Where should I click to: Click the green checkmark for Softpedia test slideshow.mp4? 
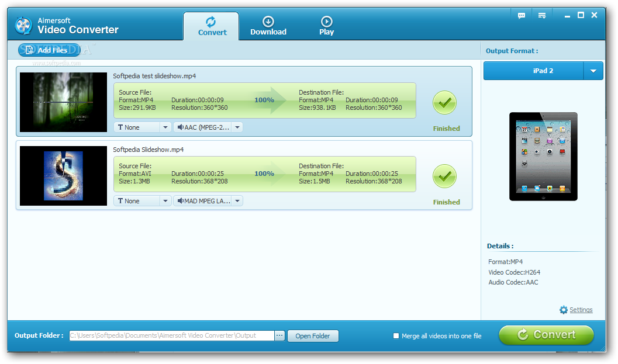click(x=444, y=102)
